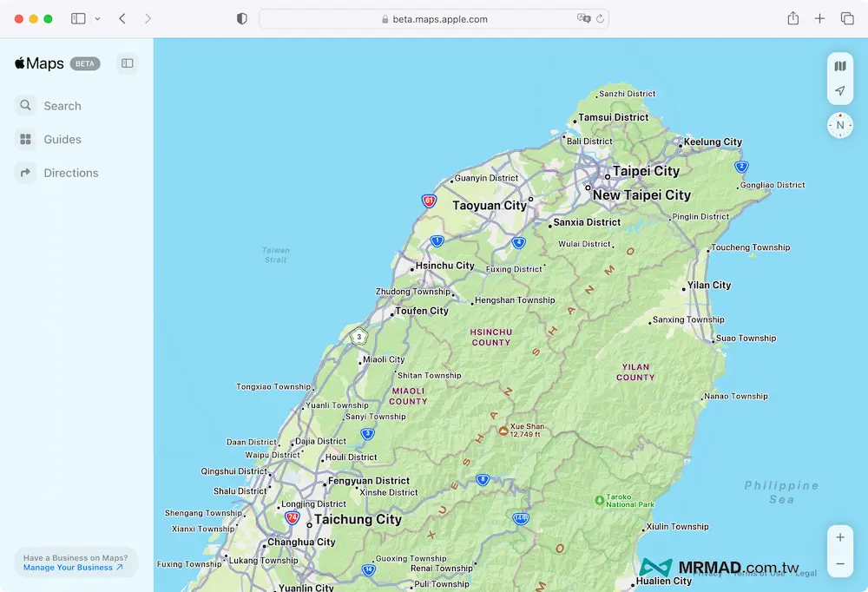Click the Search label in sidebar

(62, 106)
